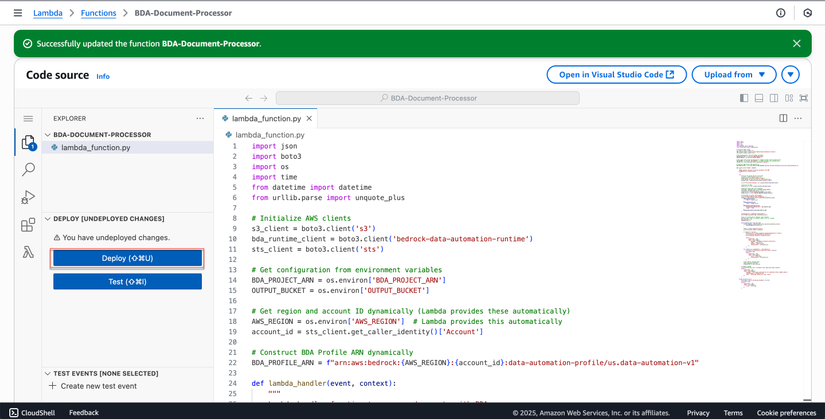This screenshot has width=825, height=419.
Task: Close the lambda_function.py tab
Action: pyautogui.click(x=309, y=118)
